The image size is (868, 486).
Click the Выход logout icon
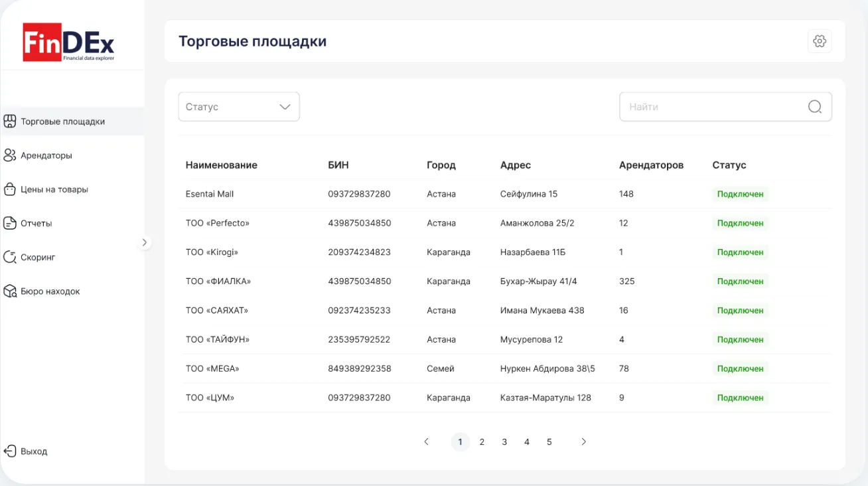[x=10, y=451]
